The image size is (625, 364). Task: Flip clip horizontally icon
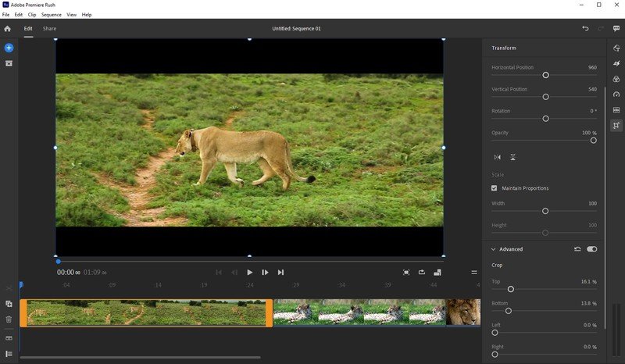[x=498, y=157]
